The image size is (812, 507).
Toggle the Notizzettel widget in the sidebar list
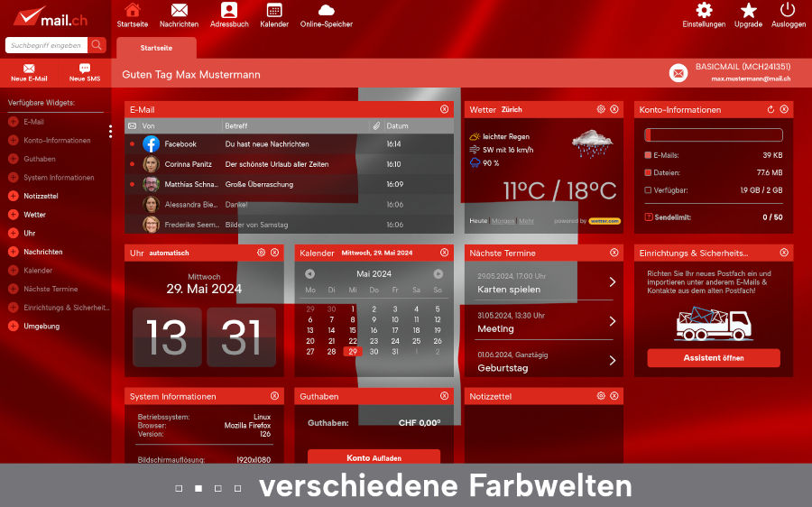click(14, 196)
